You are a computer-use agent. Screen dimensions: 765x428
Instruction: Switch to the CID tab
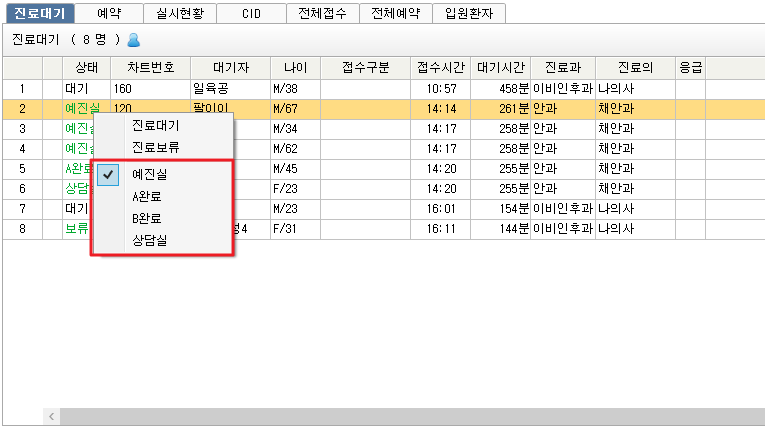[250, 13]
